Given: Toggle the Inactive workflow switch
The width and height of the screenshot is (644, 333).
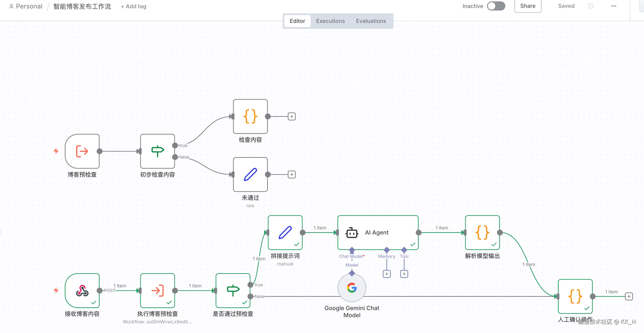Looking at the screenshot, I should click(x=496, y=6).
